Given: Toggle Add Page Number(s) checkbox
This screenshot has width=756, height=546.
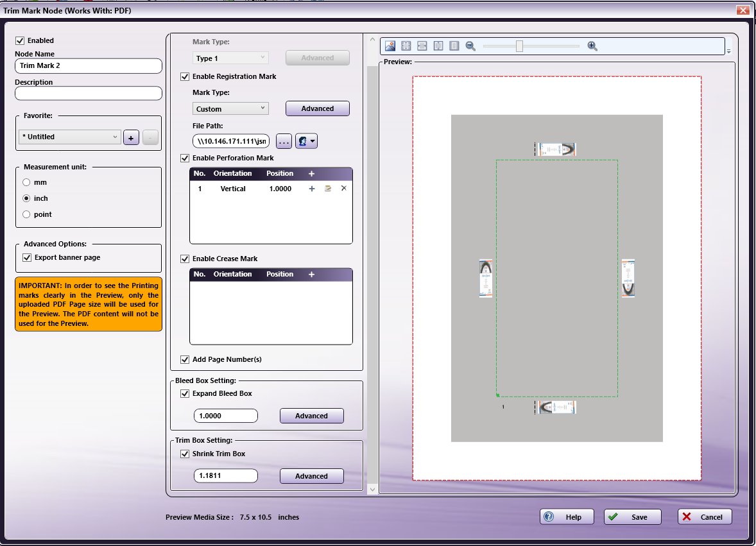Looking at the screenshot, I should (185, 359).
